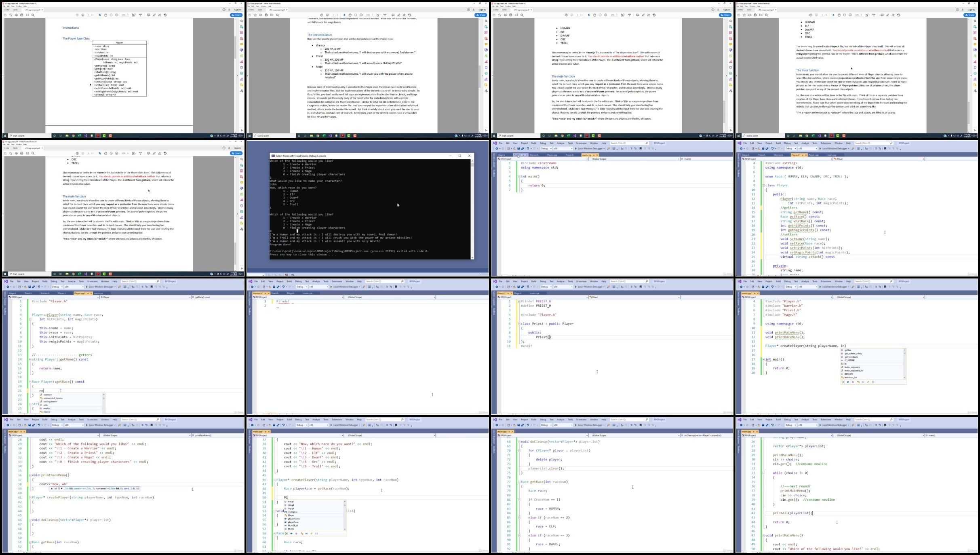Click Export PDF icon in Instructions PDF side panel
Screen dimensions: 980x555
[x=242, y=27]
